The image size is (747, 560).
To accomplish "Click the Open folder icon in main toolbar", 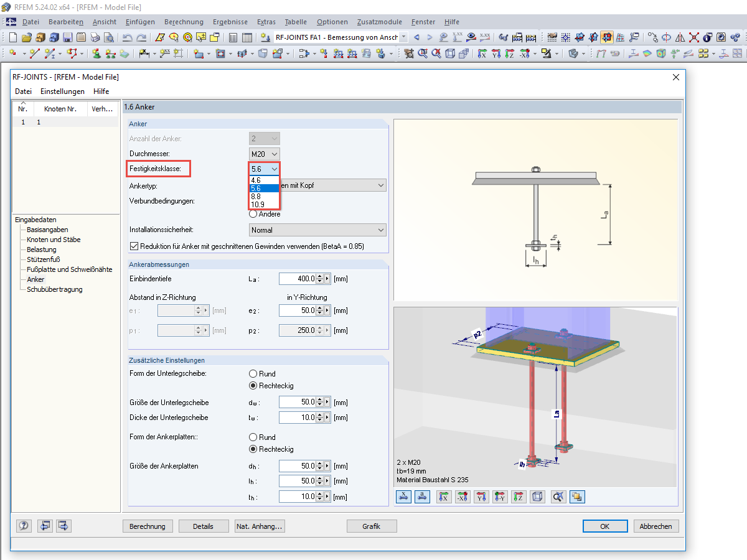I will [26, 37].
